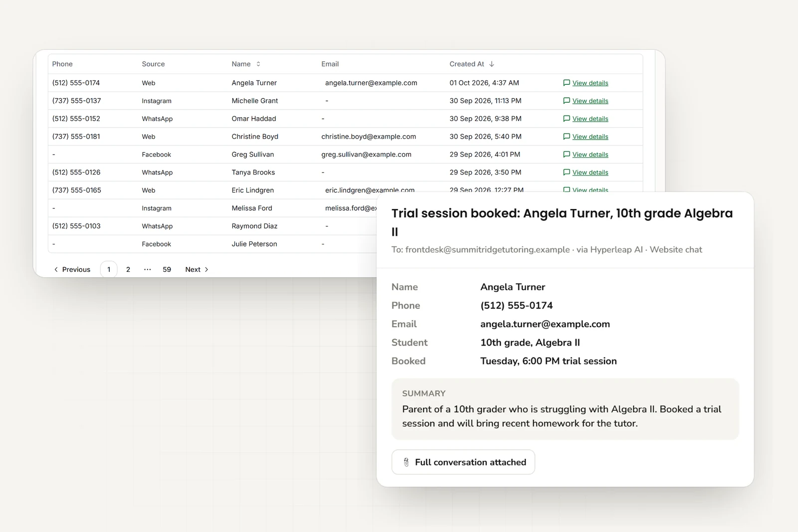
Task: Click chat icon in Michelle Grant's row
Action: pos(567,101)
